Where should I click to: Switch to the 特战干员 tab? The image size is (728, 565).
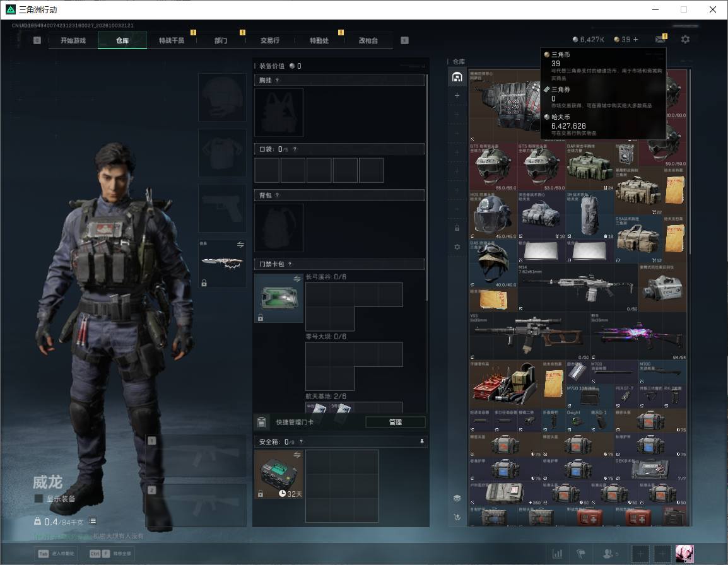click(x=172, y=40)
